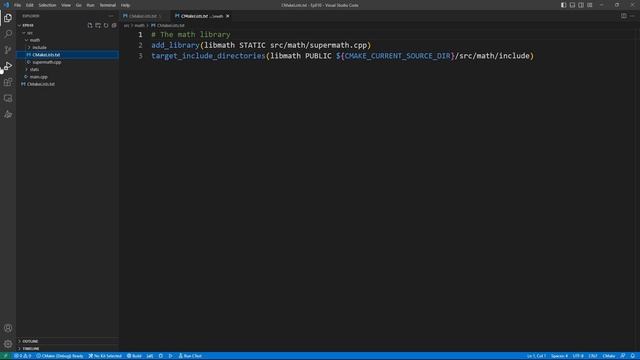Open the Run and Debug view
This screenshot has height=360, width=640.
(8, 66)
